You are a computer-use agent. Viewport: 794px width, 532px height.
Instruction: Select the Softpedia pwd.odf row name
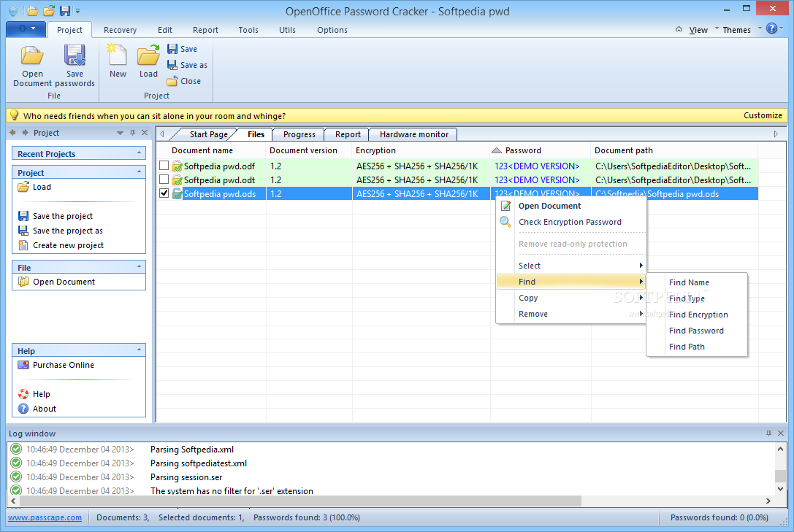pyautogui.click(x=218, y=166)
